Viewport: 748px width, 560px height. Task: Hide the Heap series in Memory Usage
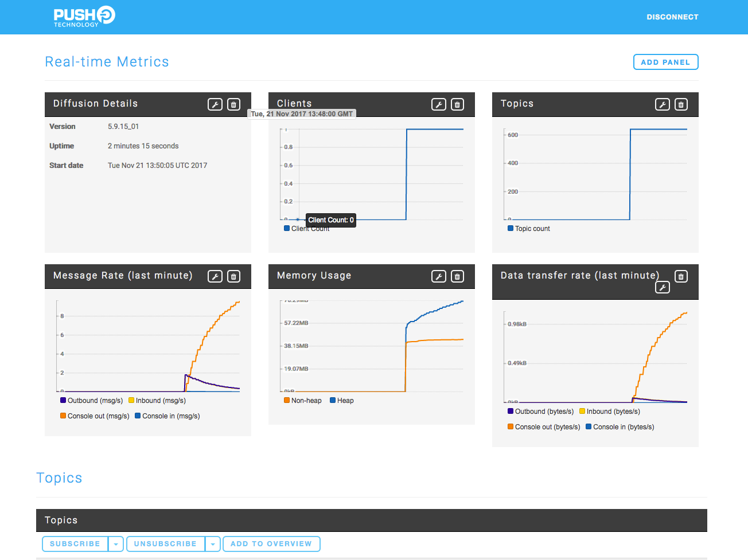point(342,401)
